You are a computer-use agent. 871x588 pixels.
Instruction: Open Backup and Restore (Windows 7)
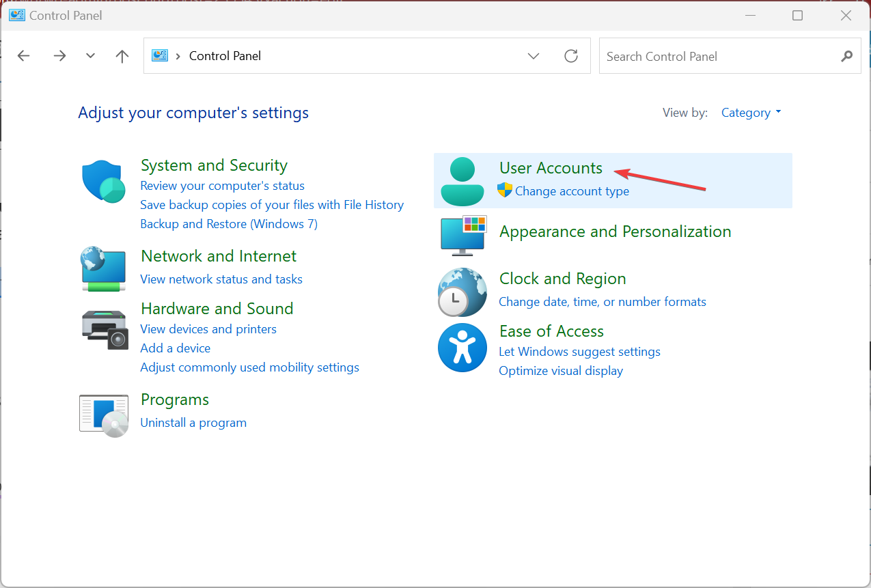pos(229,224)
